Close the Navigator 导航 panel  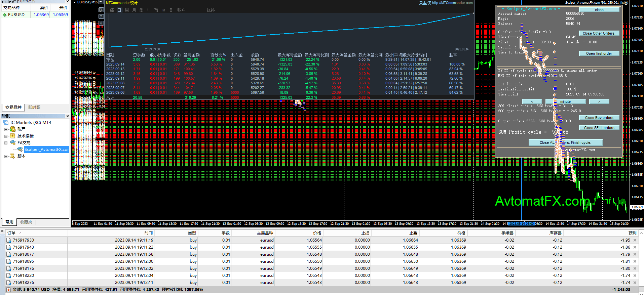[68, 116]
